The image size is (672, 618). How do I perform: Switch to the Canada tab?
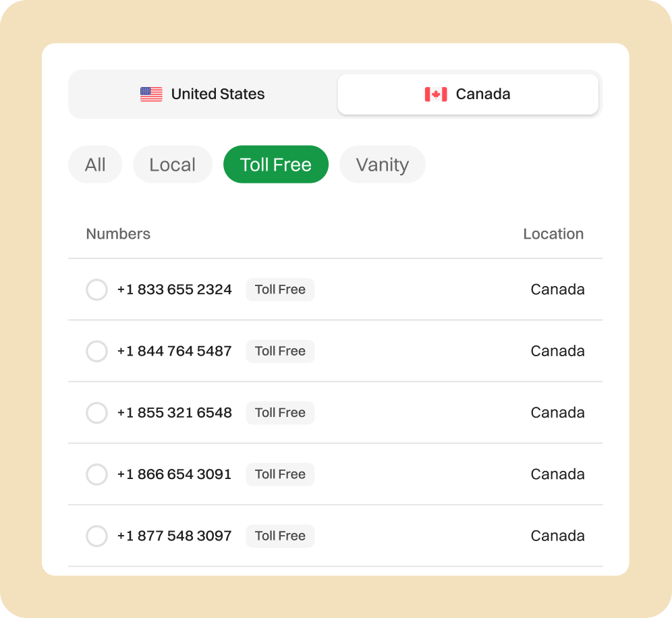468,94
